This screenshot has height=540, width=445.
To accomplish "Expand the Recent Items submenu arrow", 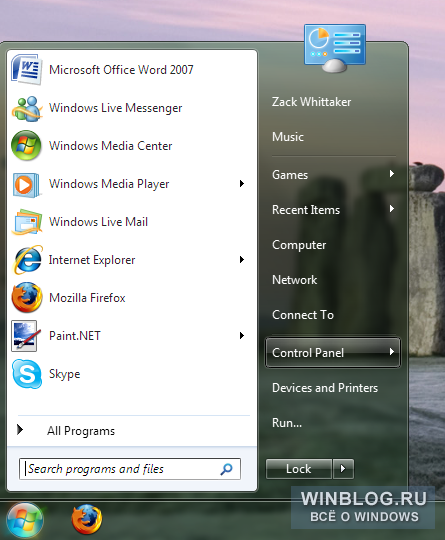I will [392, 209].
